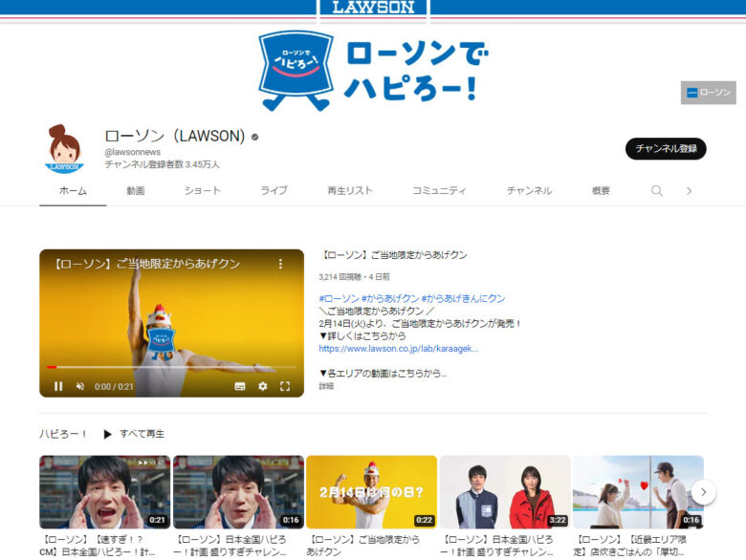Click the ローソン channel avatar image
The height and width of the screenshot is (560, 746).
(x=64, y=149)
